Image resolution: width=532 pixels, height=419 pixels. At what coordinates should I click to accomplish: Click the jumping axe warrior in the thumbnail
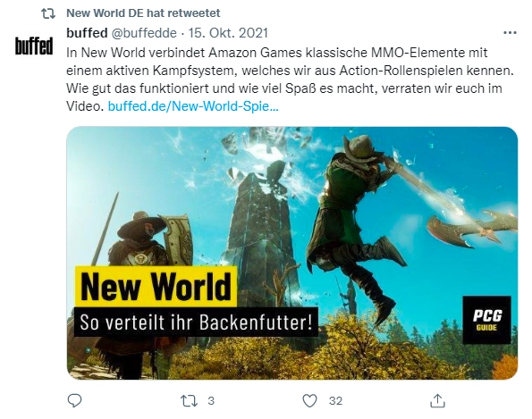click(356, 217)
